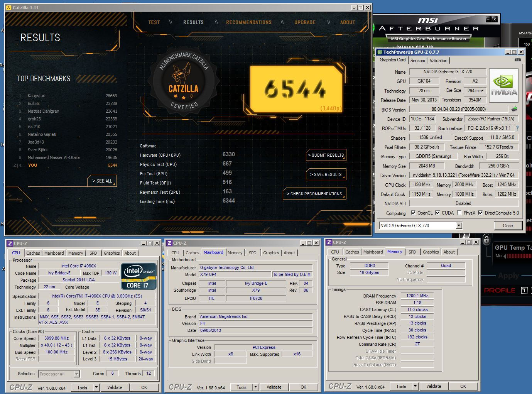532x394 pixels.
Task: Click the NVIDIA logo in GPU-Z
Action: click(503, 85)
